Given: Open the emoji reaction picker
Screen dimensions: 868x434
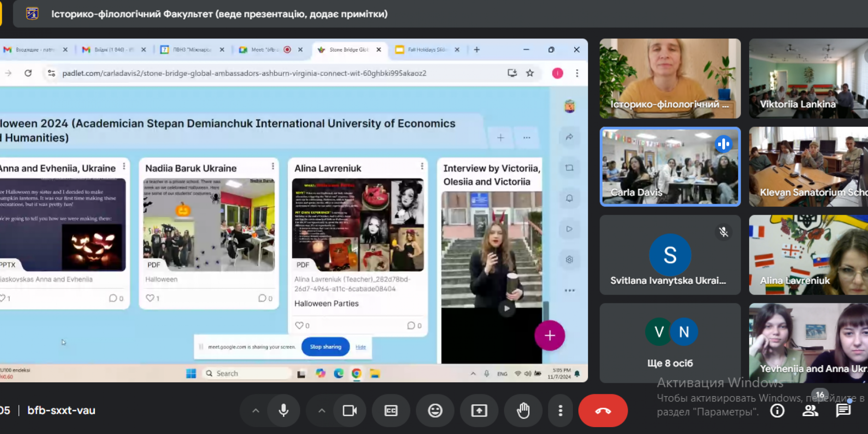Looking at the screenshot, I should (x=435, y=410).
